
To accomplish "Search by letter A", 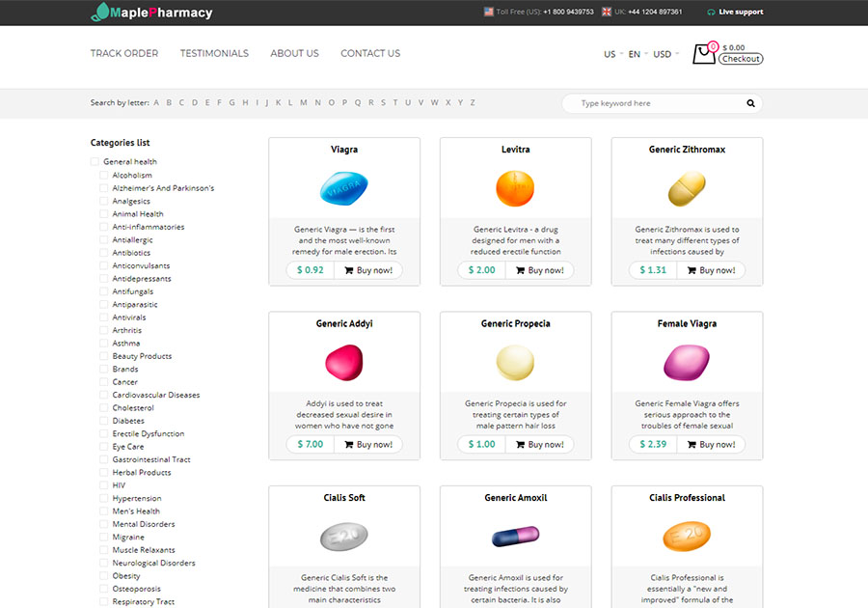I will pyautogui.click(x=156, y=102).
